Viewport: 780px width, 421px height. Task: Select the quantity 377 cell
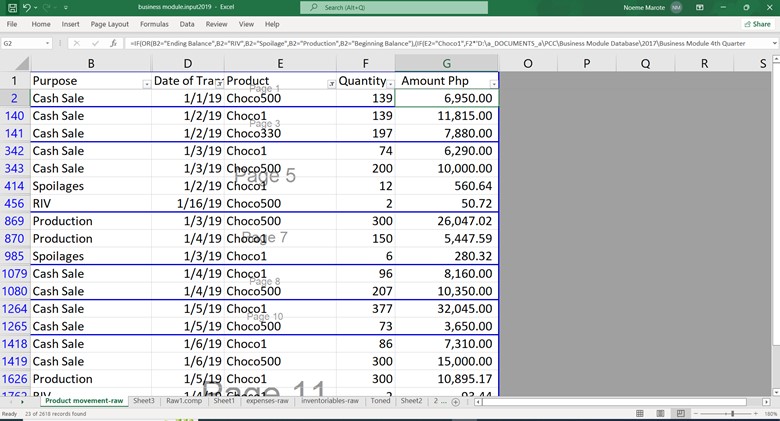coord(366,309)
